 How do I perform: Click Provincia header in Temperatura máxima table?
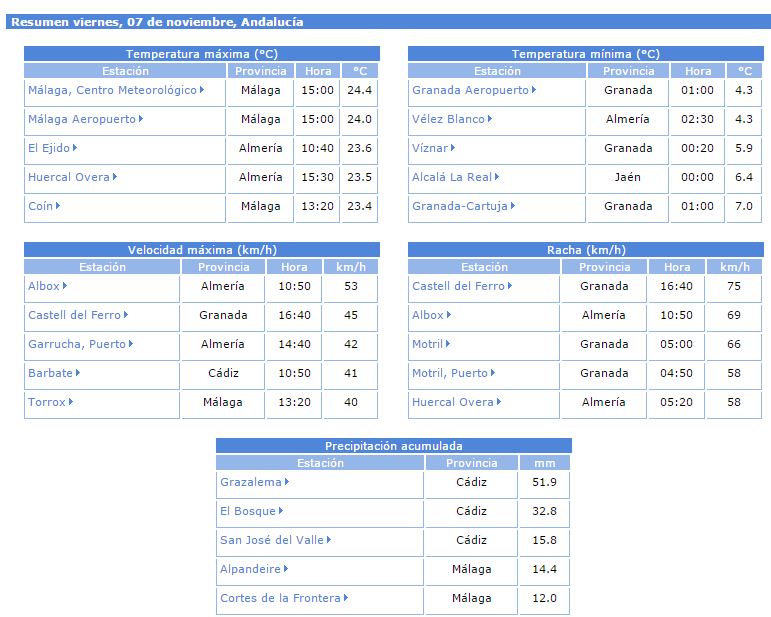[x=261, y=71]
